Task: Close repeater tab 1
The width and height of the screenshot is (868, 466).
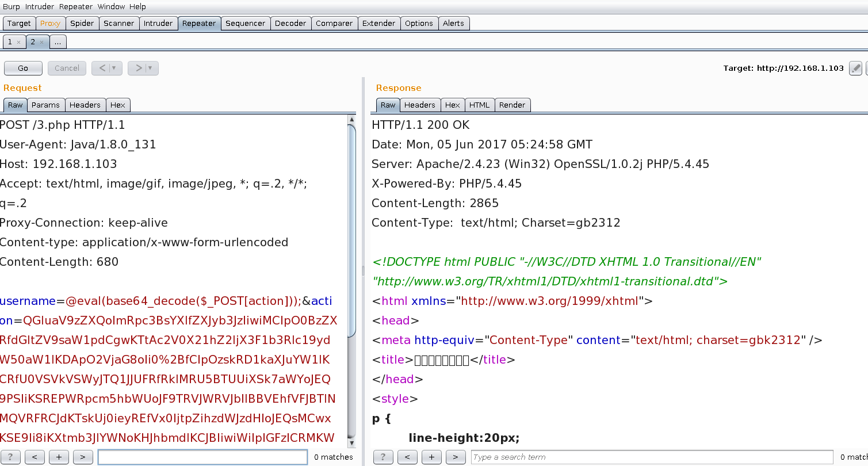Action: click(19, 43)
